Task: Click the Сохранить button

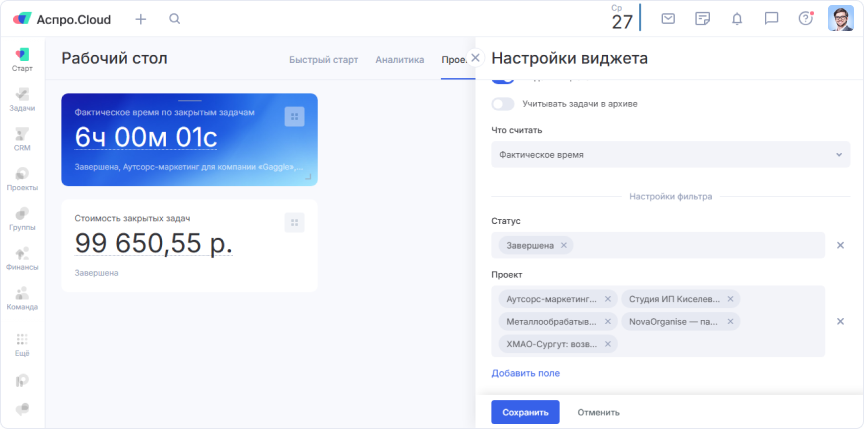Action: (525, 412)
